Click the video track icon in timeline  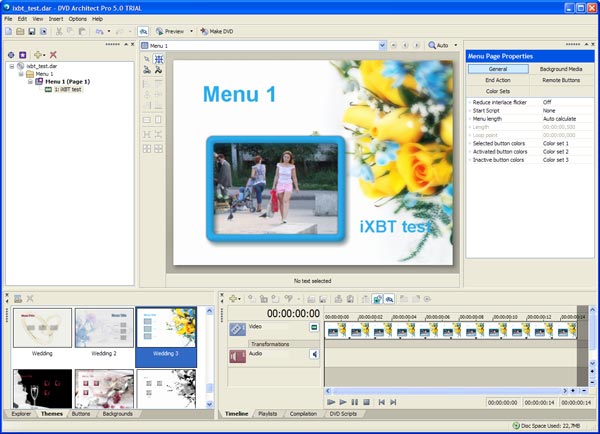[237, 328]
